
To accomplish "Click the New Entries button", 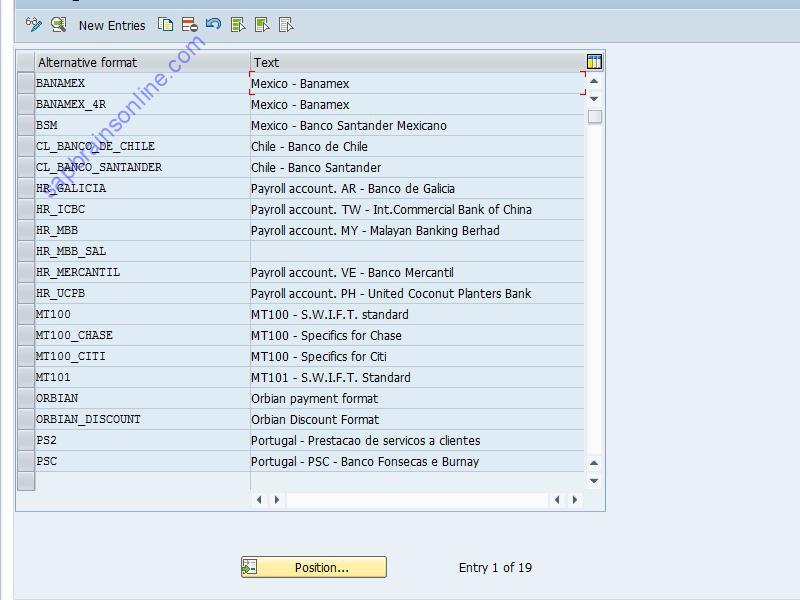I will [x=112, y=26].
